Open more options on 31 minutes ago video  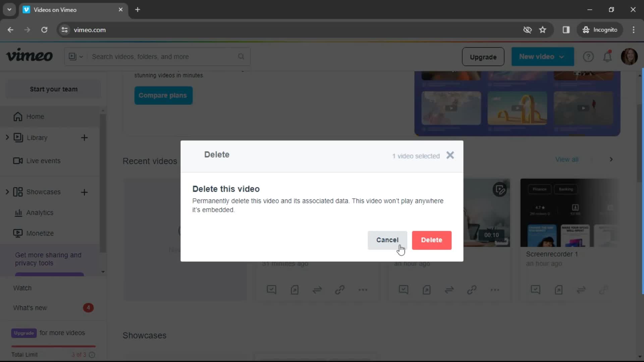tap(363, 290)
